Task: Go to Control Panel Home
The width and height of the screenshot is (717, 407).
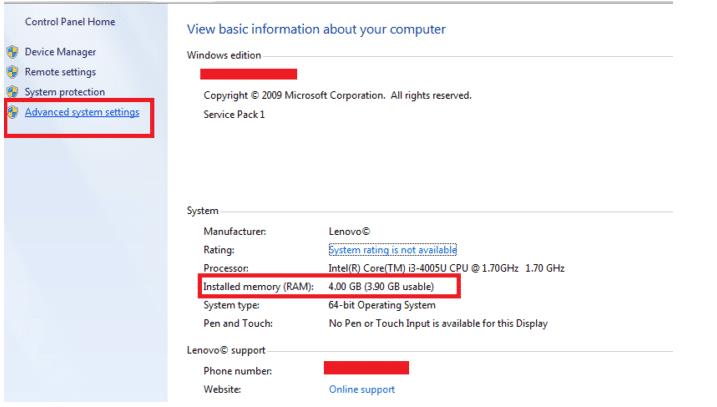Action: click(70, 21)
